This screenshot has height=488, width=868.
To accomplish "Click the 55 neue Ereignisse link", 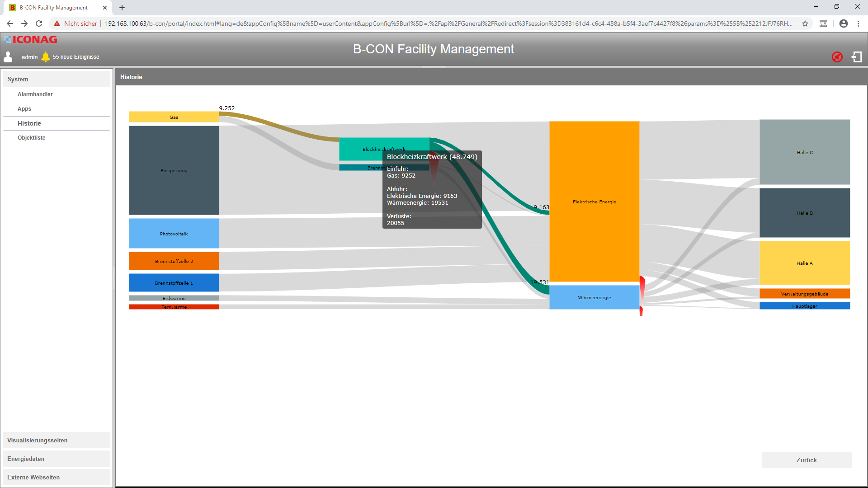I will click(x=76, y=57).
